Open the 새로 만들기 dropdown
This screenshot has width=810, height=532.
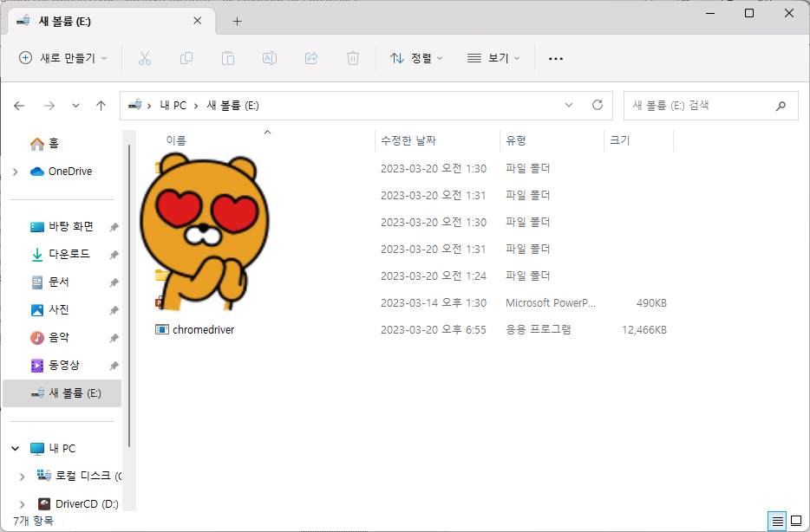point(63,58)
